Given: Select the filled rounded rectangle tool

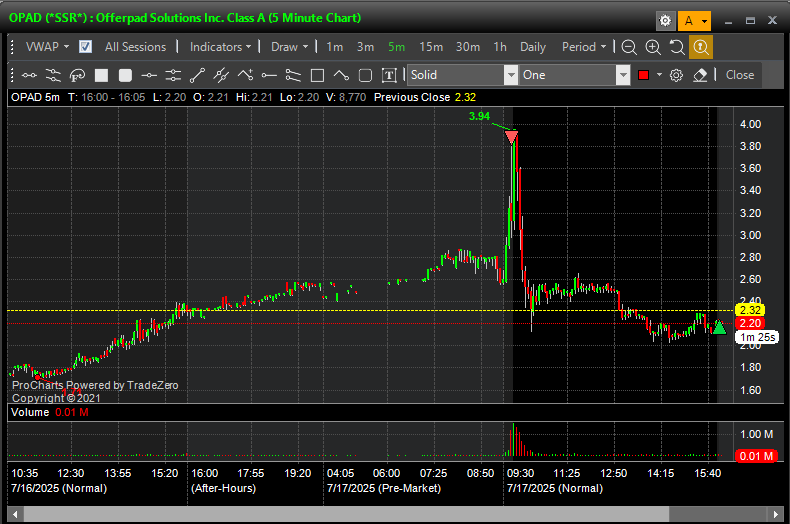Looking at the screenshot, I should point(125,76).
